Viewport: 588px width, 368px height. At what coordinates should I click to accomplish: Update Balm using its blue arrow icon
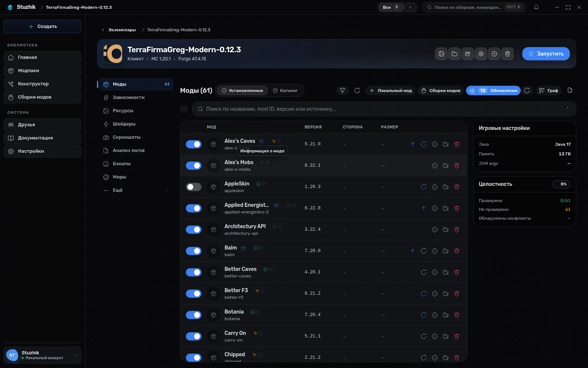(x=413, y=251)
